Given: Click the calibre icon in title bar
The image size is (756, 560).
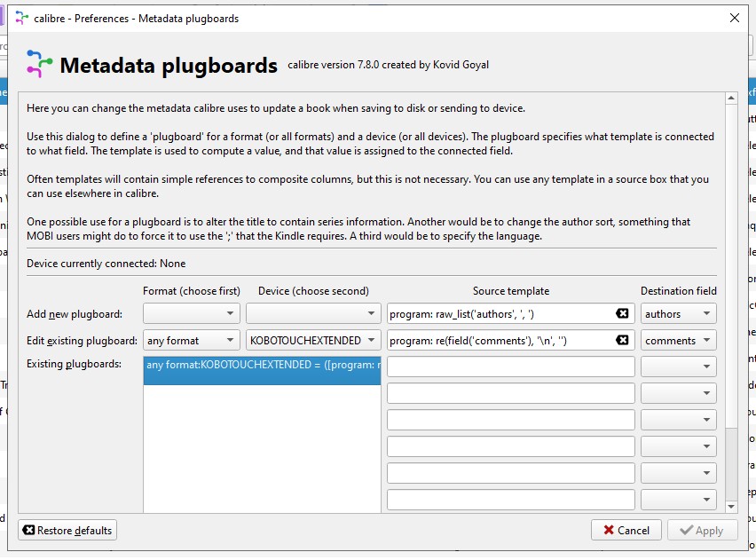Looking at the screenshot, I should click(x=21, y=18).
